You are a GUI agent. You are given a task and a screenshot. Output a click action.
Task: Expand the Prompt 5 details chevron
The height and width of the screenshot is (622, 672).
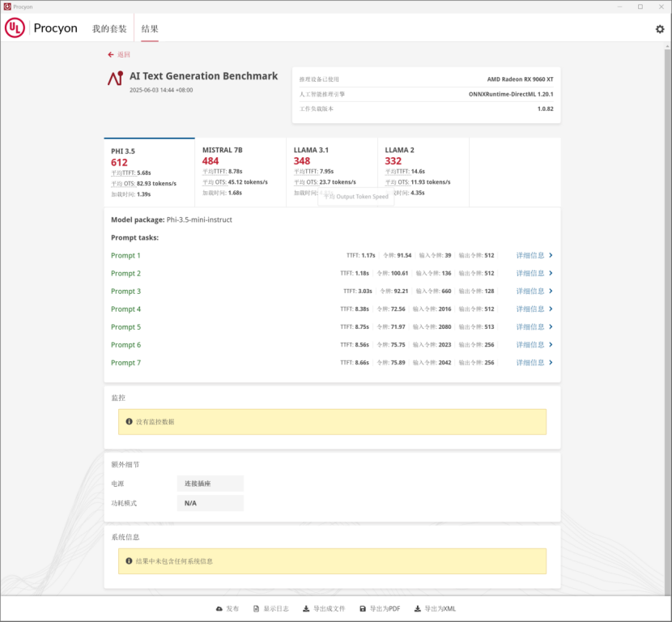pyautogui.click(x=551, y=327)
